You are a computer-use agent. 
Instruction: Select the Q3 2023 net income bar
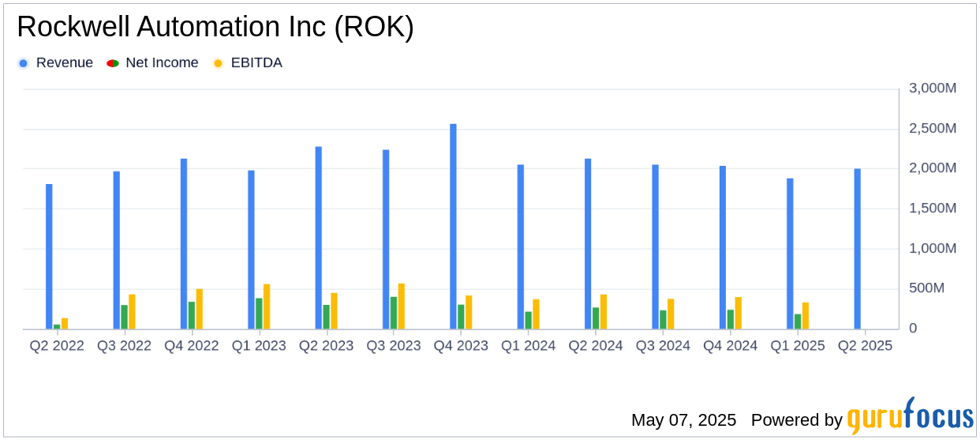pos(394,313)
